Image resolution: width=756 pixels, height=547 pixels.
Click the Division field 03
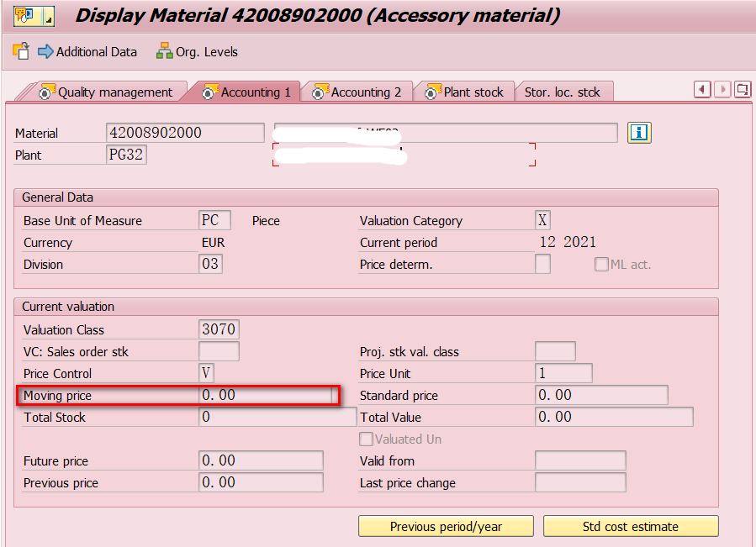[210, 264]
